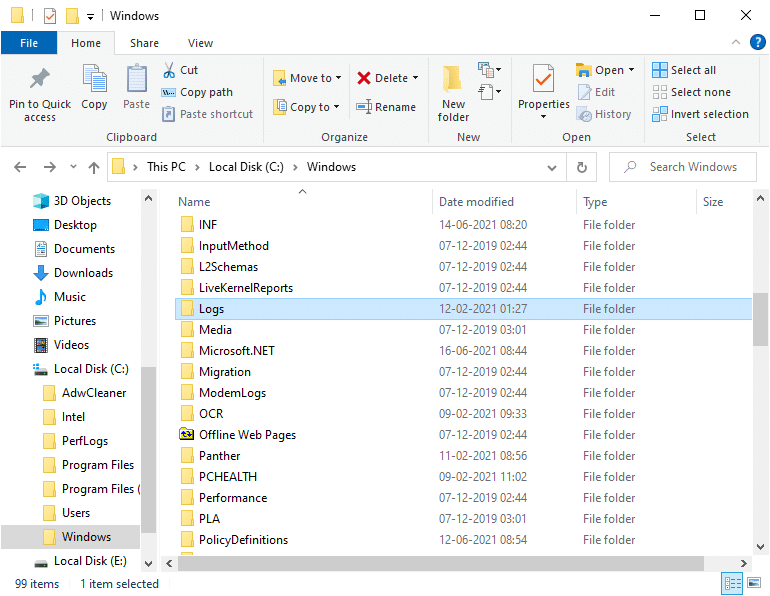Image resolution: width=770 pixels, height=596 pixels.
Task: Switch to details view in status bar
Action: 731,584
